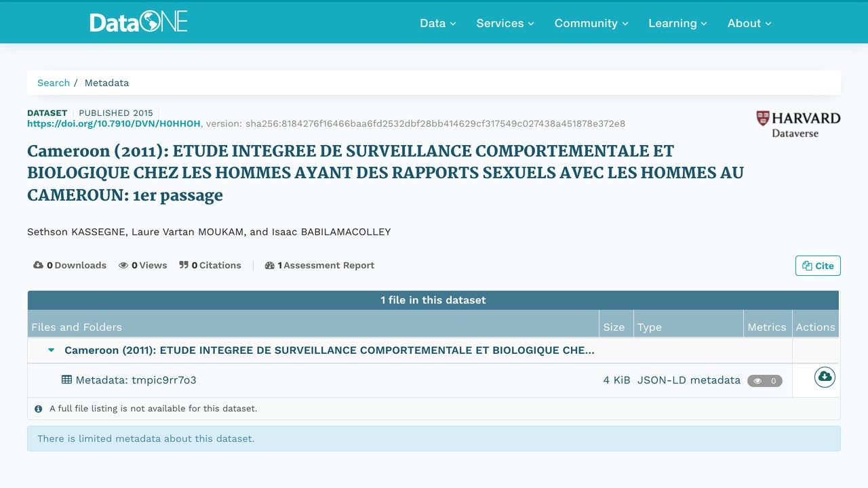Click the table icon beside Metadata: tmpic9rr7o3
Image resolution: width=868 pixels, height=488 pixels.
[x=66, y=380]
